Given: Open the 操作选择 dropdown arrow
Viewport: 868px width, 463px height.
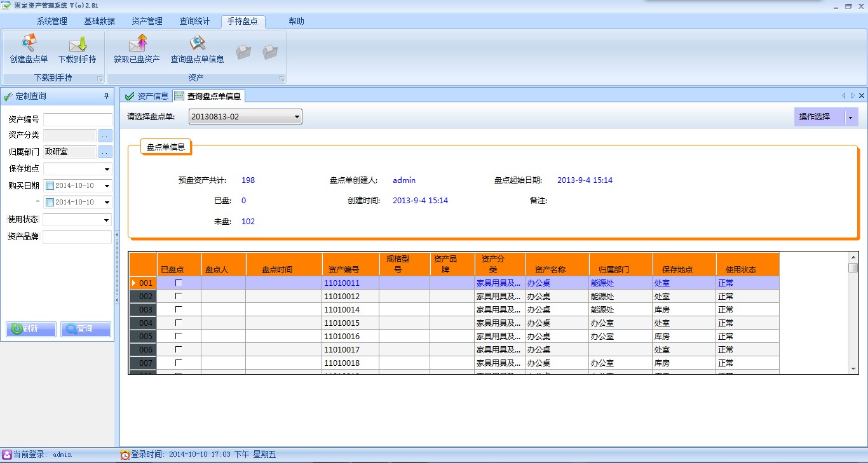Looking at the screenshot, I should click(x=850, y=117).
